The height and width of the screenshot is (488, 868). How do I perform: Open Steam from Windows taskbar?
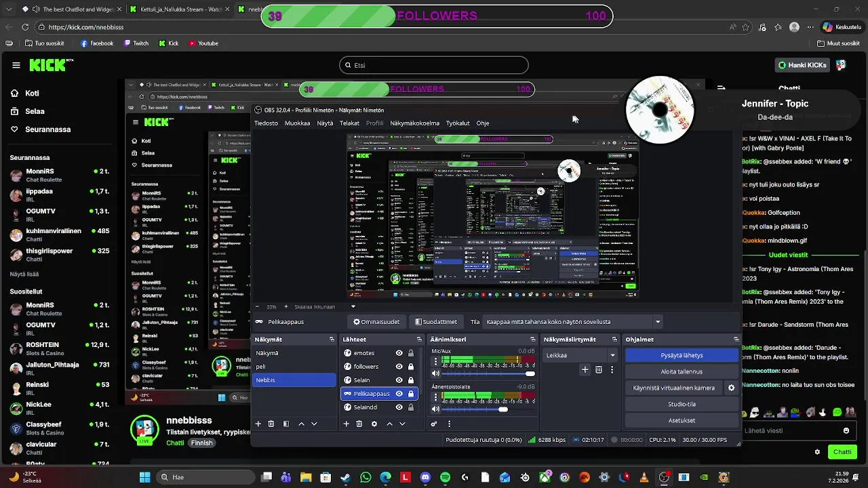[x=346, y=477]
